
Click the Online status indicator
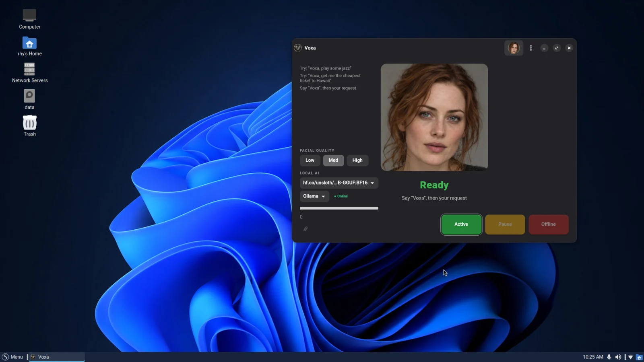click(341, 196)
